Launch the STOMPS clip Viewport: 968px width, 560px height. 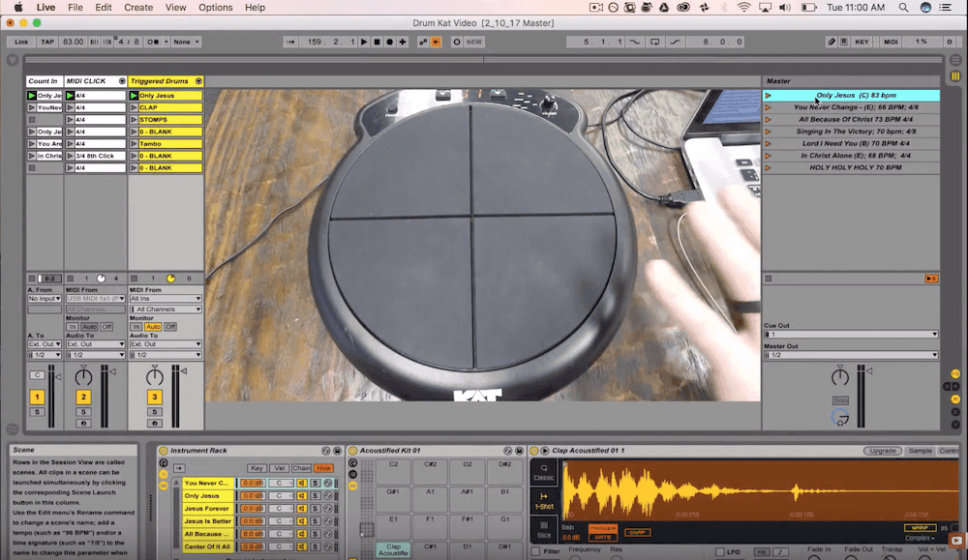click(134, 120)
